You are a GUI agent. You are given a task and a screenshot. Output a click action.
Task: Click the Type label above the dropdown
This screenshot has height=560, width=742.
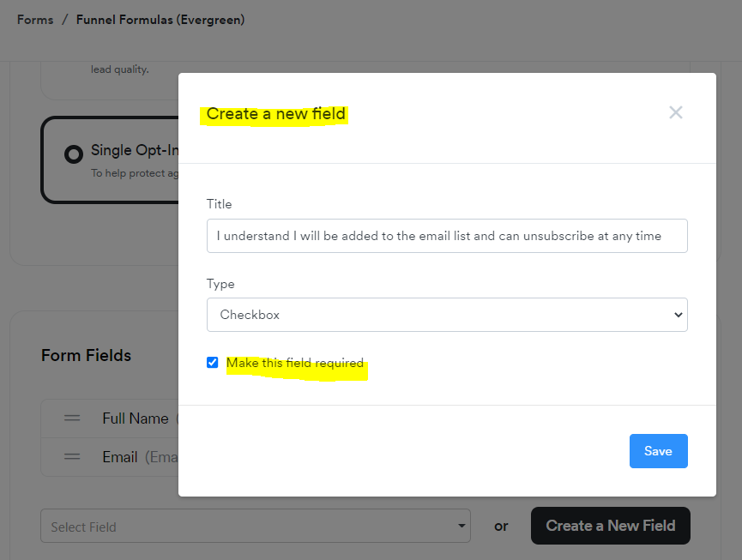click(x=220, y=284)
